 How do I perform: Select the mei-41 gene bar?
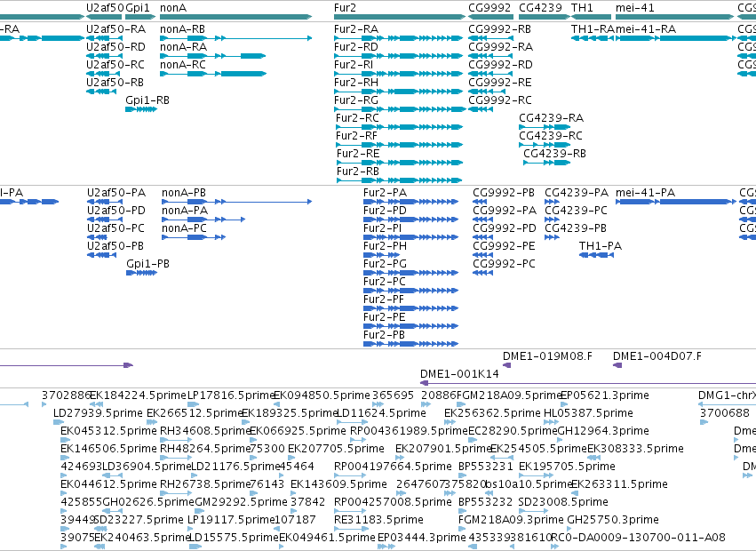[674, 17]
